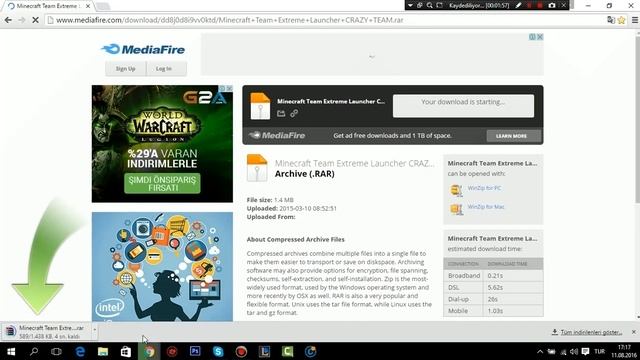Go back using the browser back arrow
Viewport: 640px width, 360px height.
8,20
